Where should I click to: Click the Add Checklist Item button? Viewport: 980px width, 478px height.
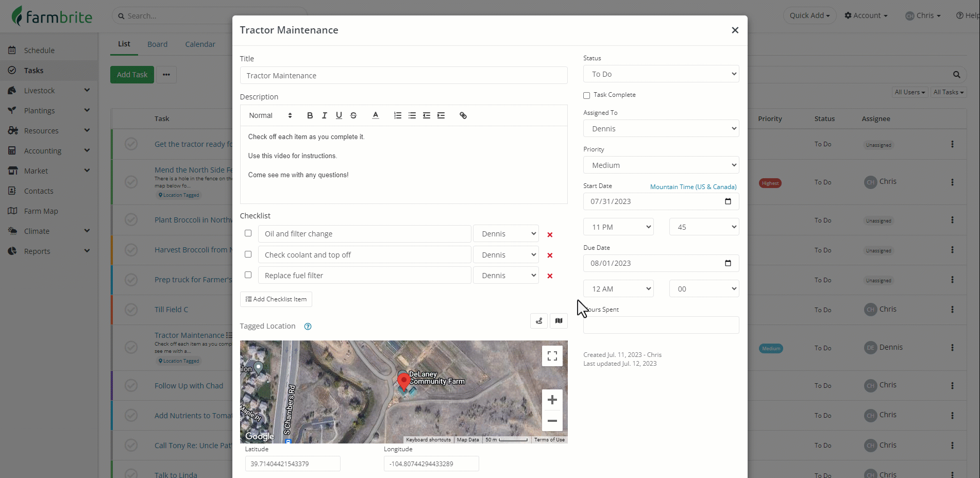pyautogui.click(x=276, y=299)
